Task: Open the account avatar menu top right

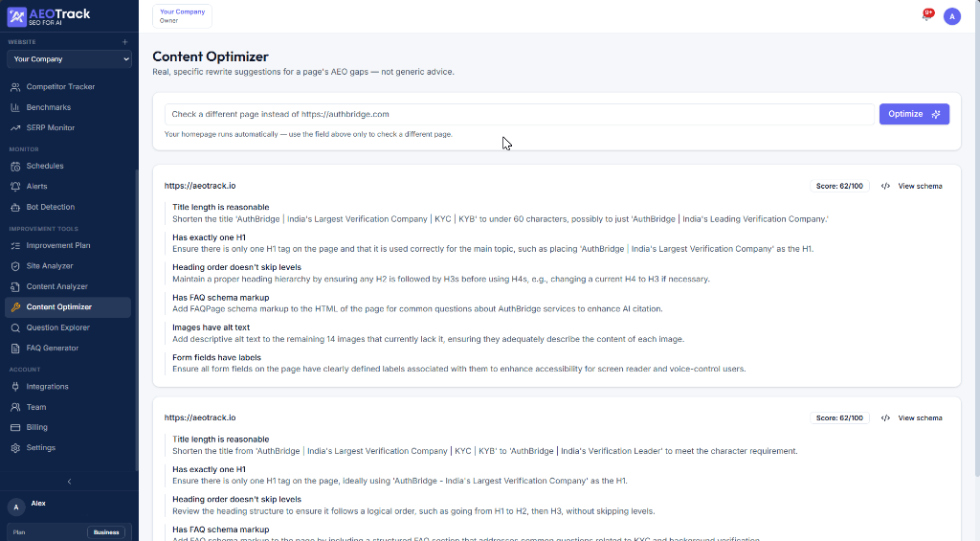Action: click(952, 17)
